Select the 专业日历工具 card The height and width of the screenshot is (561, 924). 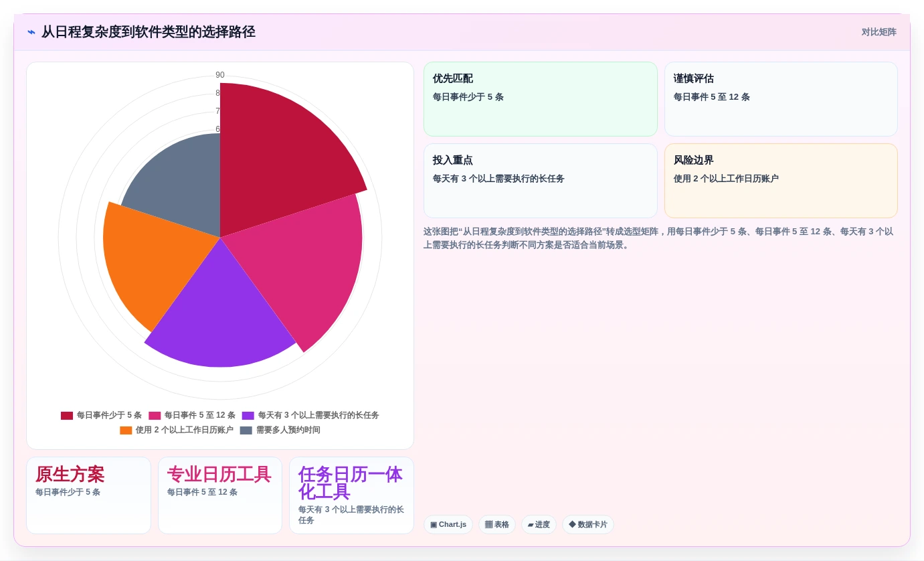(220, 495)
